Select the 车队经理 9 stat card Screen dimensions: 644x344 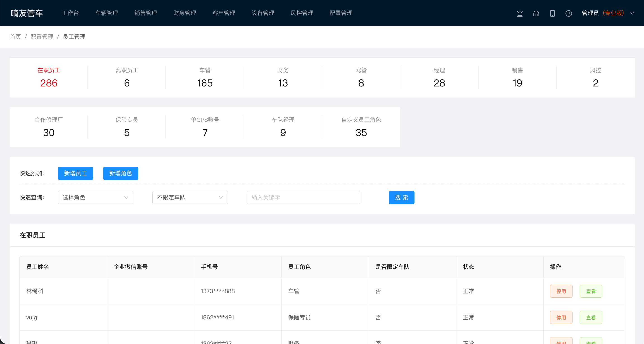click(283, 127)
